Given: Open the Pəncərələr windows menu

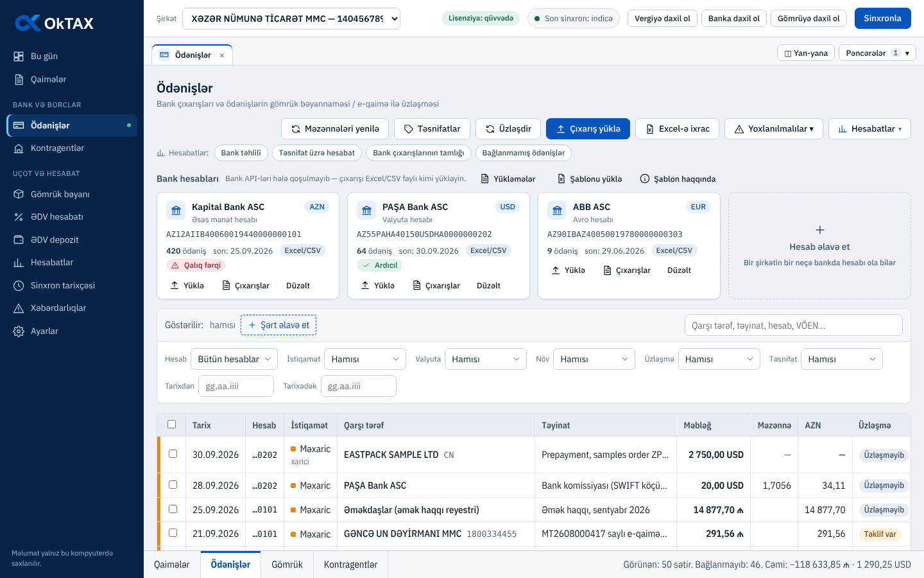Looking at the screenshot, I should [877, 53].
